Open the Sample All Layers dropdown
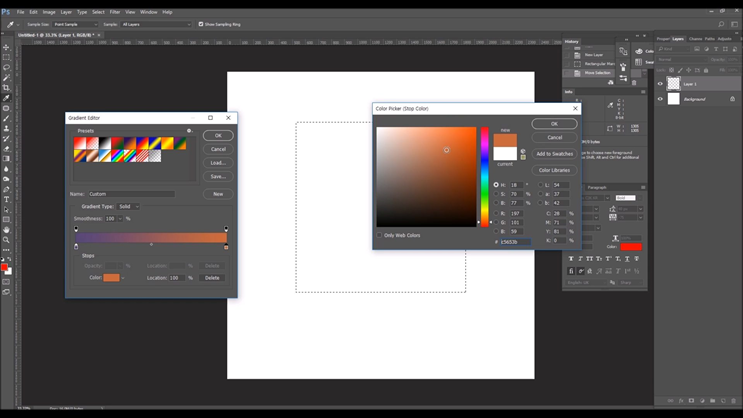The image size is (743, 418). [155, 24]
